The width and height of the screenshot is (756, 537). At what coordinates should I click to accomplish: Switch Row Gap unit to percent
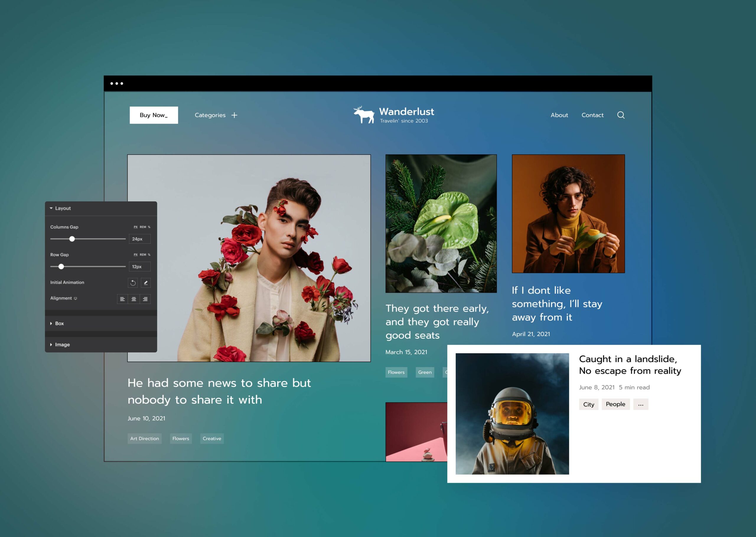149,255
